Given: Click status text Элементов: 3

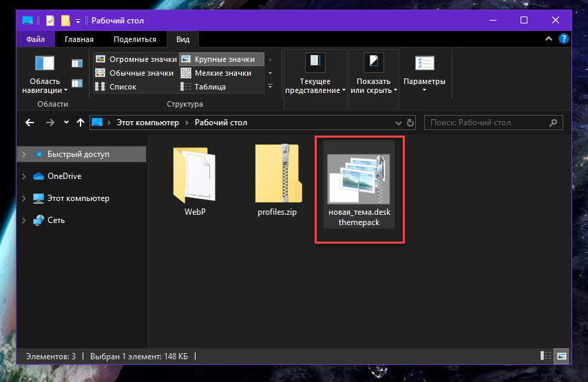Looking at the screenshot, I should [x=51, y=356].
